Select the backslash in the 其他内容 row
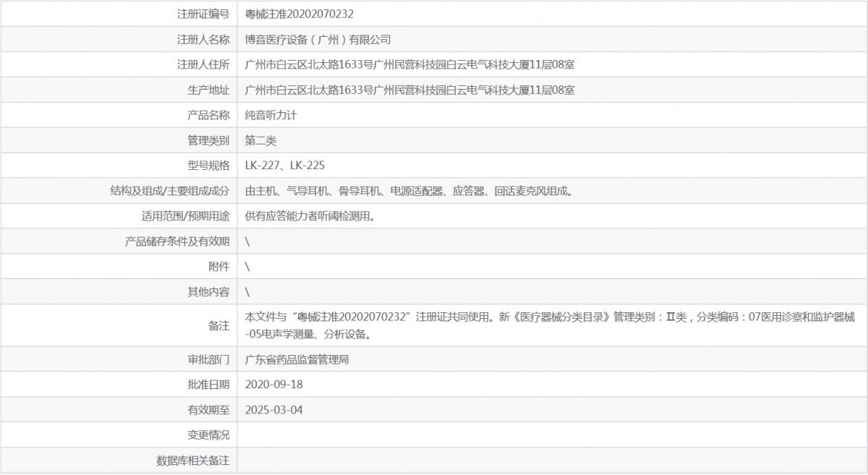 tap(247, 292)
